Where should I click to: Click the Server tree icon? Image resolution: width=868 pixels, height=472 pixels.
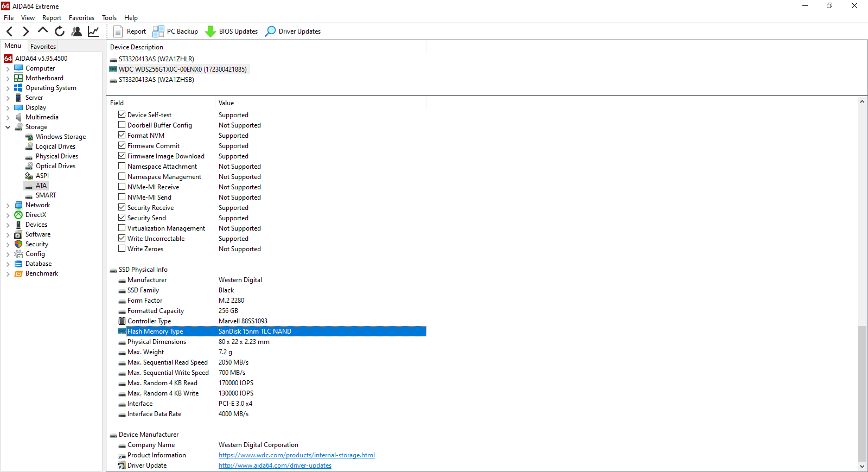[x=18, y=98]
